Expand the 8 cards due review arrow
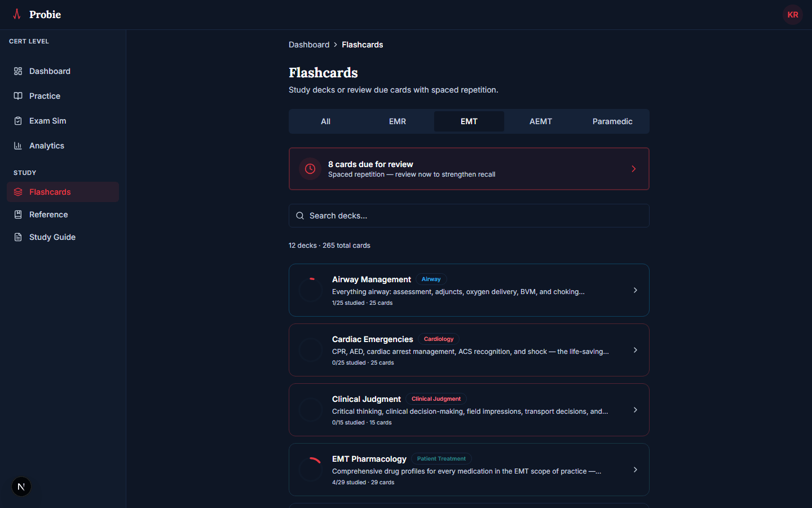The width and height of the screenshot is (812, 508). tap(633, 169)
